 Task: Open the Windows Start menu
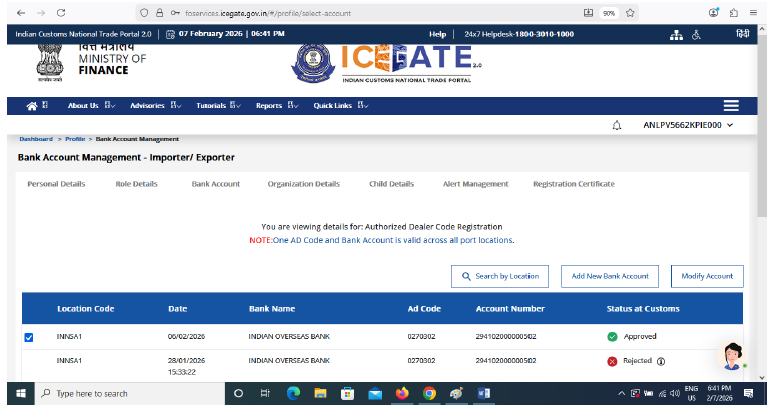coord(21,394)
